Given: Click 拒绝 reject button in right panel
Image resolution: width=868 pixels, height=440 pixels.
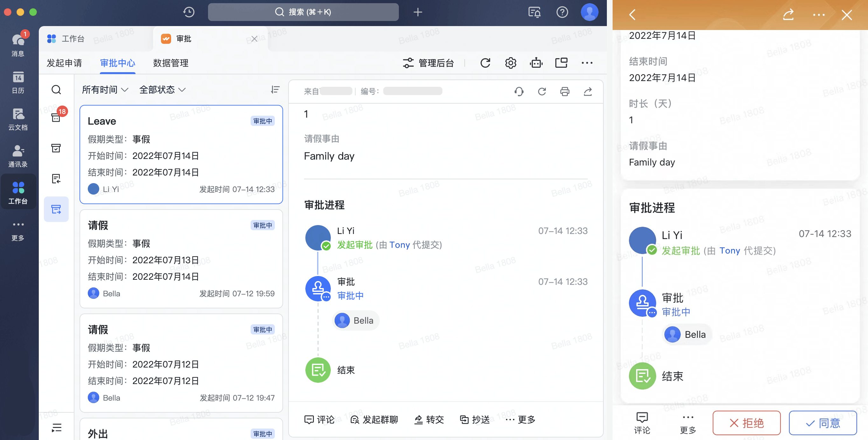Looking at the screenshot, I should click(746, 423).
